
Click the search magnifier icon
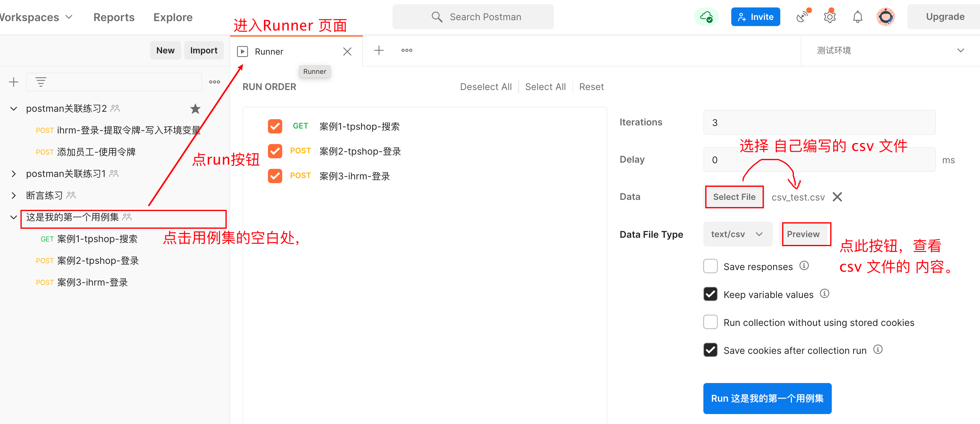[x=437, y=17]
